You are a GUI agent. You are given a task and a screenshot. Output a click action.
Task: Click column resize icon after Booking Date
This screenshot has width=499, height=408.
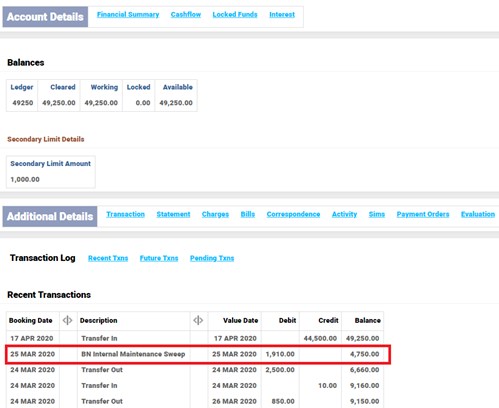tap(67, 320)
